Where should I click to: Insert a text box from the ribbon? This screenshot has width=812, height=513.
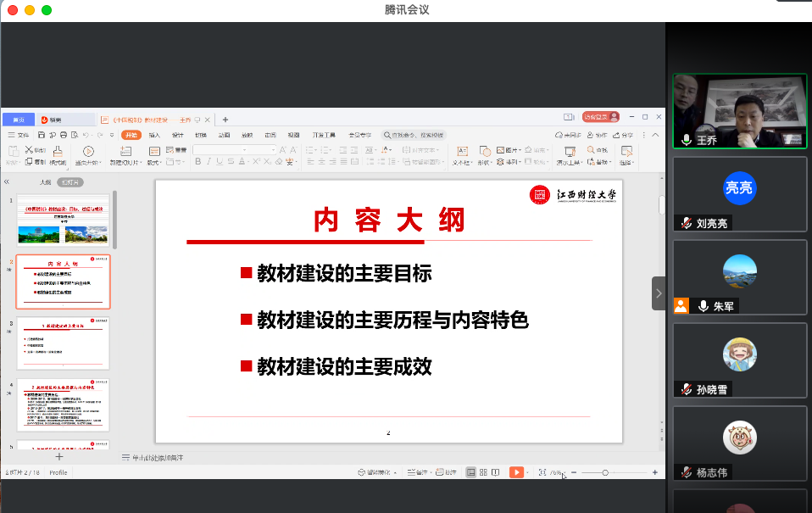pos(462,151)
